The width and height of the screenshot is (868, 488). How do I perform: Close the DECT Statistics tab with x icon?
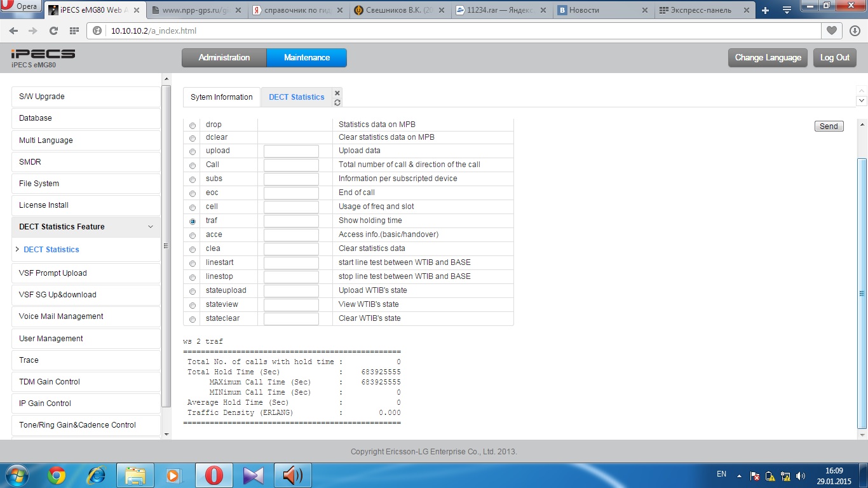pyautogui.click(x=337, y=93)
